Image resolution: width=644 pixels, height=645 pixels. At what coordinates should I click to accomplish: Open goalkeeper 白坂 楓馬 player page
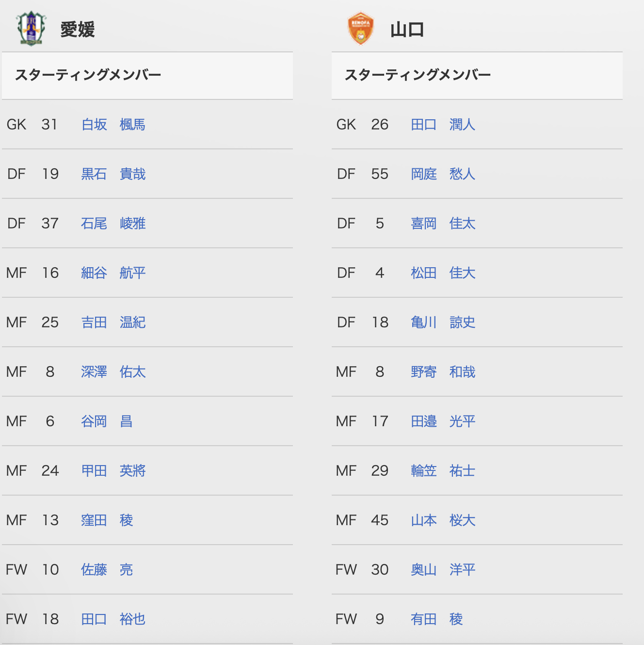(113, 125)
